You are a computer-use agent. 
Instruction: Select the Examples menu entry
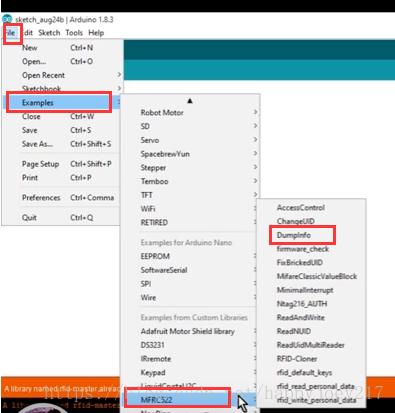(x=63, y=103)
